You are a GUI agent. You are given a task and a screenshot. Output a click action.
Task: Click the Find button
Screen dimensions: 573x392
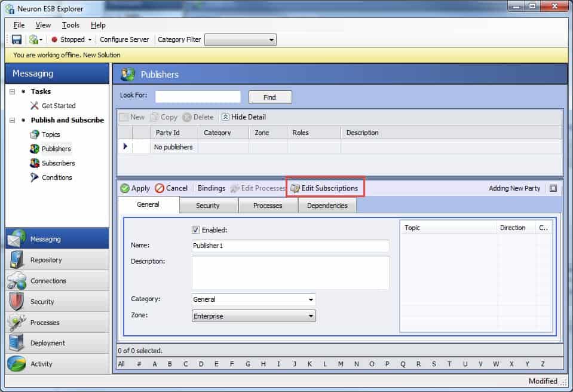270,97
